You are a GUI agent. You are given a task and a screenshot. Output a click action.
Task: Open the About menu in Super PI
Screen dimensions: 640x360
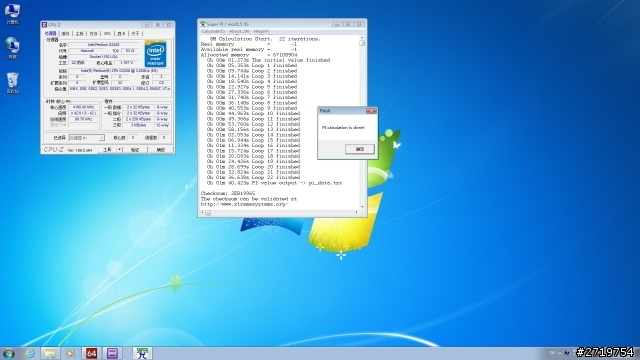coord(239,31)
